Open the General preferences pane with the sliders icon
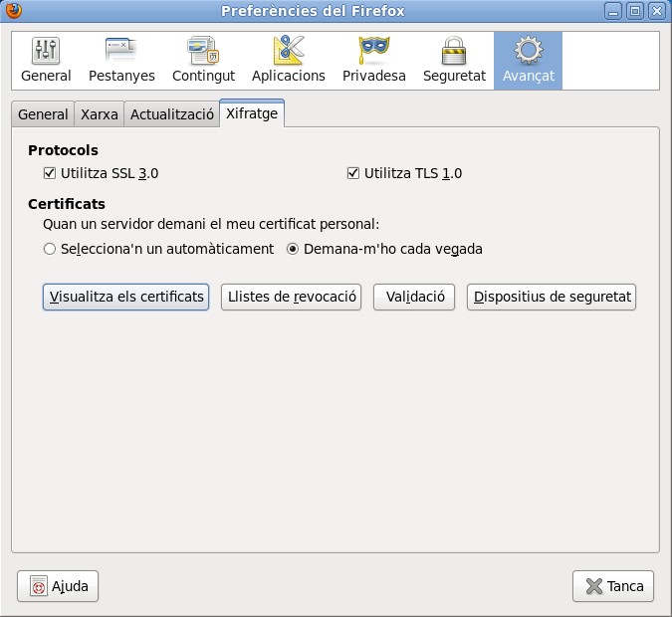This screenshot has height=617, width=672. [x=46, y=61]
